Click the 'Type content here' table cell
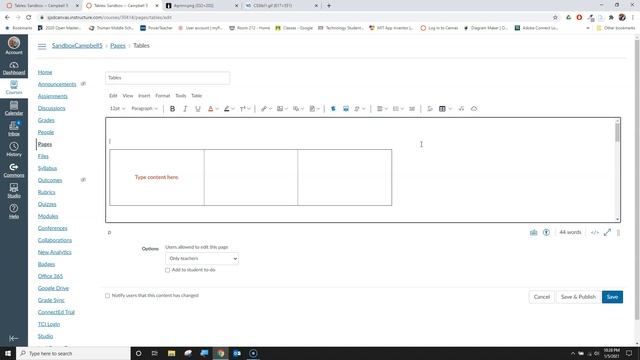This screenshot has width=640, height=360. [157, 177]
